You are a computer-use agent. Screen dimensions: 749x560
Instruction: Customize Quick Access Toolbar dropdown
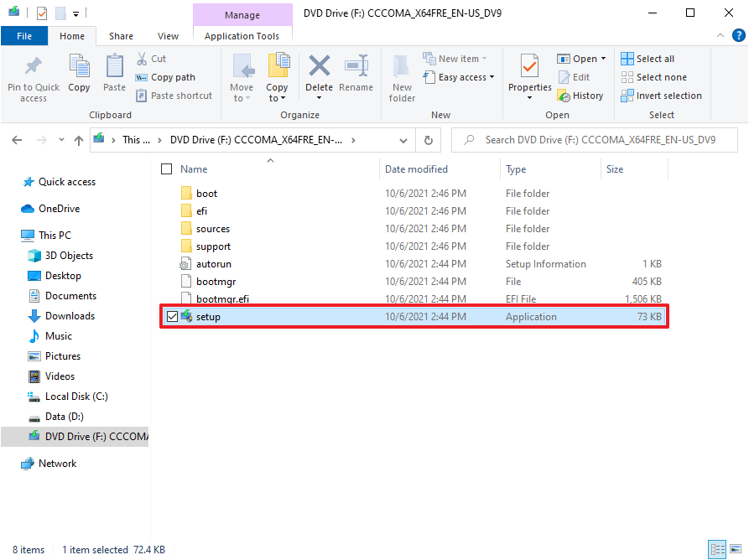click(x=75, y=14)
